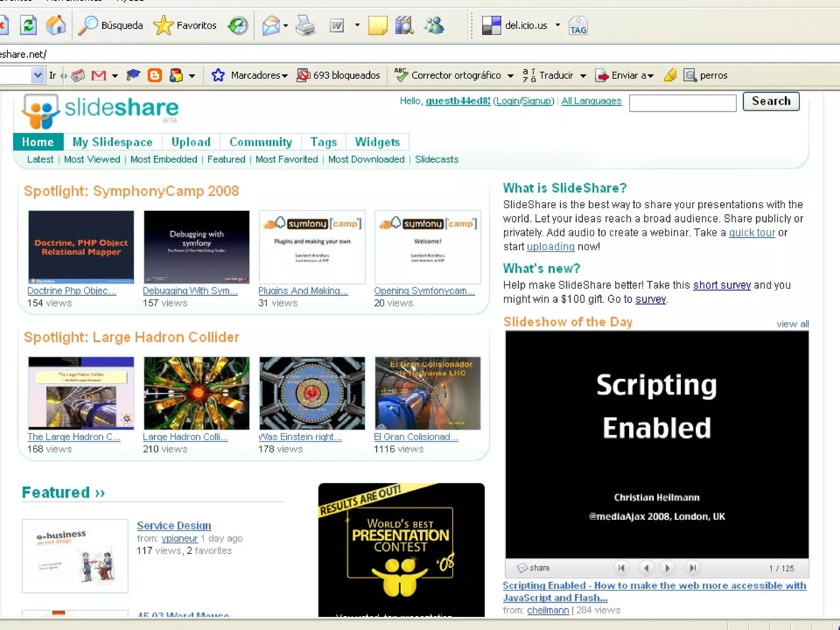Open the Traducir dropdown arrow
The width and height of the screenshot is (840, 630).
coord(583,76)
